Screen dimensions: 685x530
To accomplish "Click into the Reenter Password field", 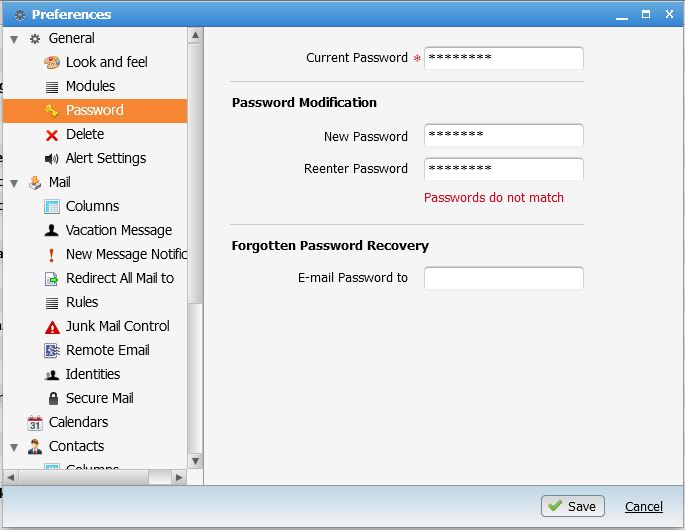I will tap(503, 169).
